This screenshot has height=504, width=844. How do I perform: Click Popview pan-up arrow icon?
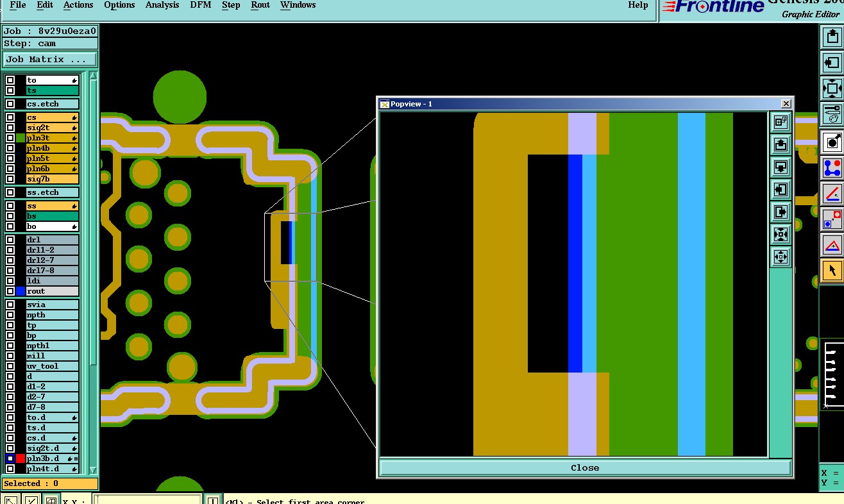781,145
